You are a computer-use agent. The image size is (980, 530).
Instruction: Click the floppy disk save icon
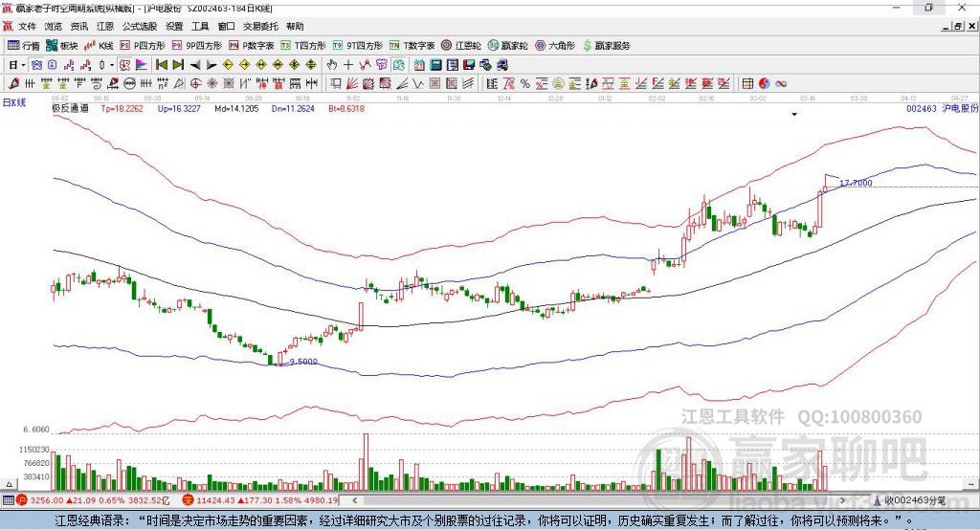(469, 65)
